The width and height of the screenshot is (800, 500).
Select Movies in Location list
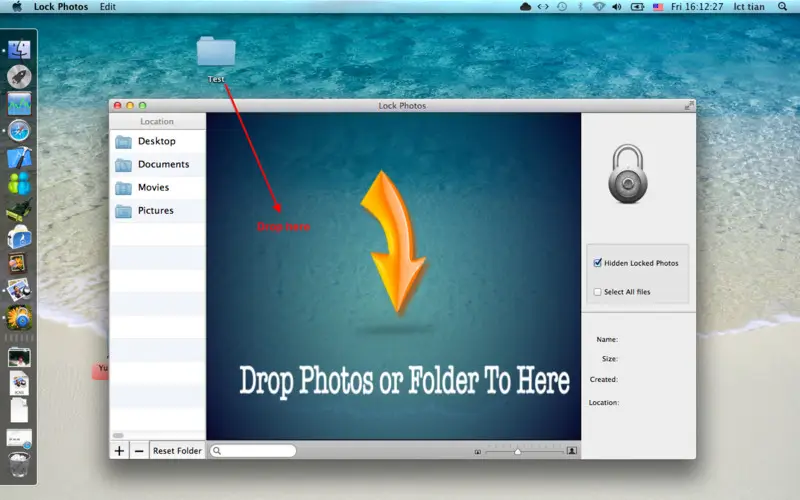pos(158,187)
